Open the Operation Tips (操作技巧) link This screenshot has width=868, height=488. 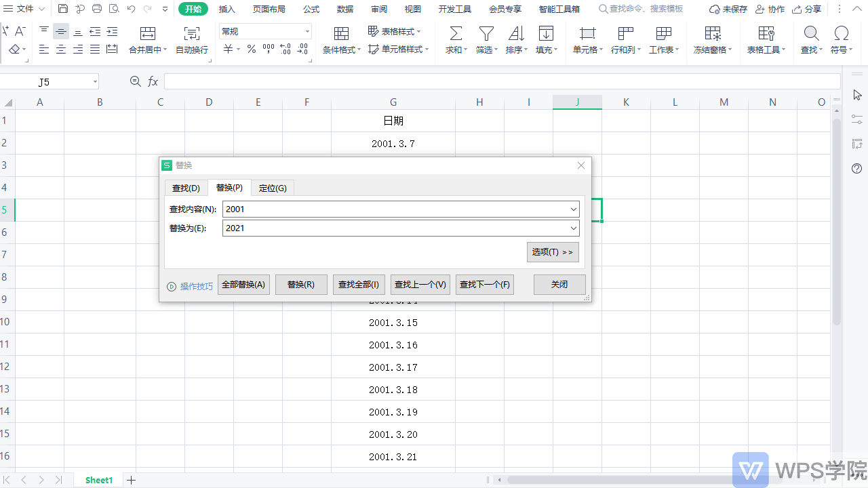point(196,287)
